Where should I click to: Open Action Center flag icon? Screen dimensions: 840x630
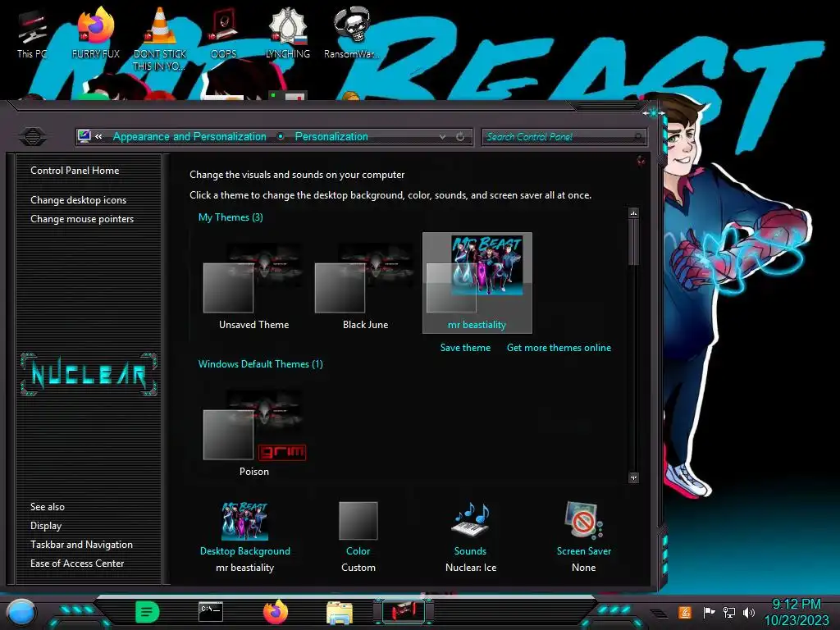pyautogui.click(x=709, y=612)
